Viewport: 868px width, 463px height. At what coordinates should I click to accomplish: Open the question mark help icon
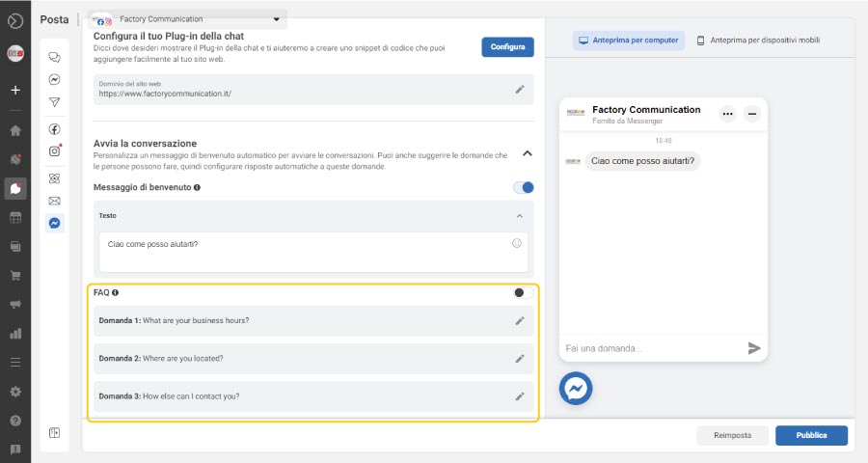tap(15, 421)
